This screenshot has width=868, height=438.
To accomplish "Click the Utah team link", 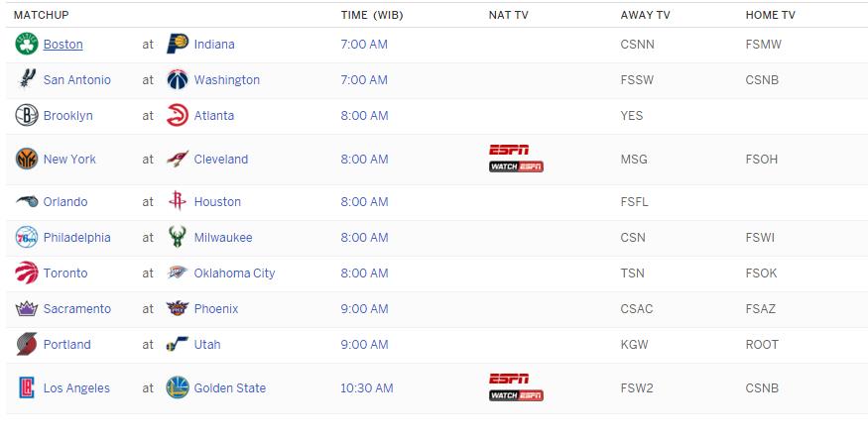I will click(x=207, y=345).
